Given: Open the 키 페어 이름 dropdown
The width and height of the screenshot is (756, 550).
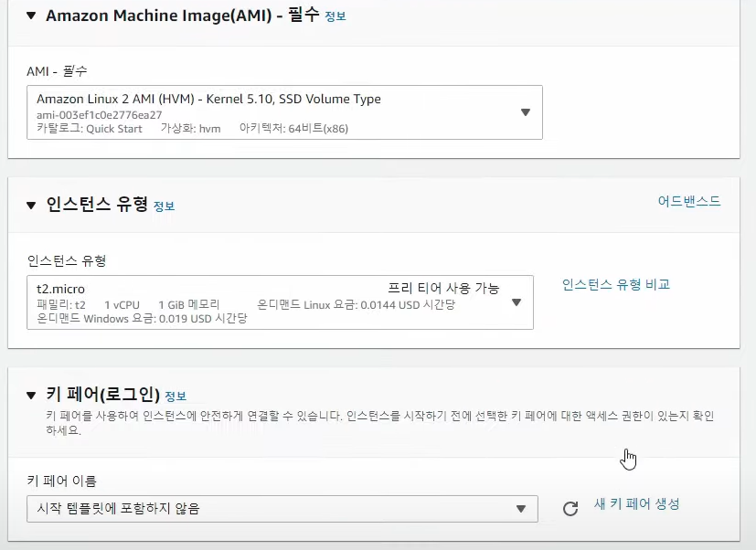Looking at the screenshot, I should 282,509.
